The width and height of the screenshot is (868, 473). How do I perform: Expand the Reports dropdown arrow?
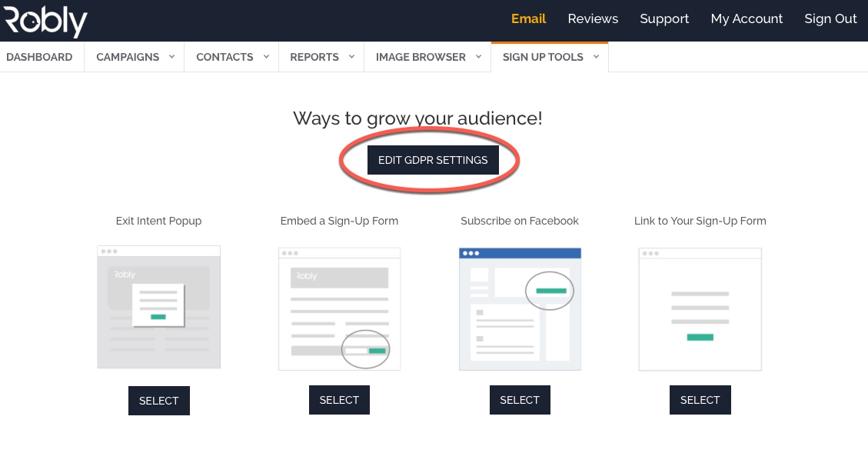pyautogui.click(x=351, y=56)
